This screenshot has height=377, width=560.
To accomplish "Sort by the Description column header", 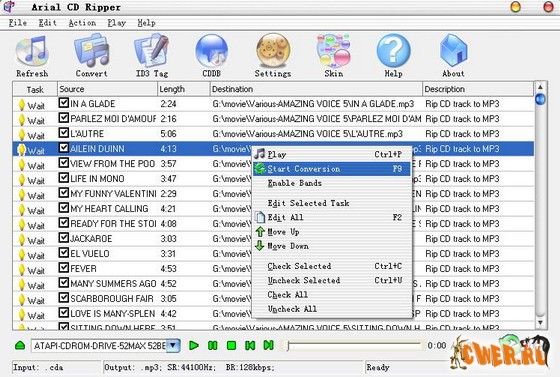I will pyautogui.click(x=478, y=89).
